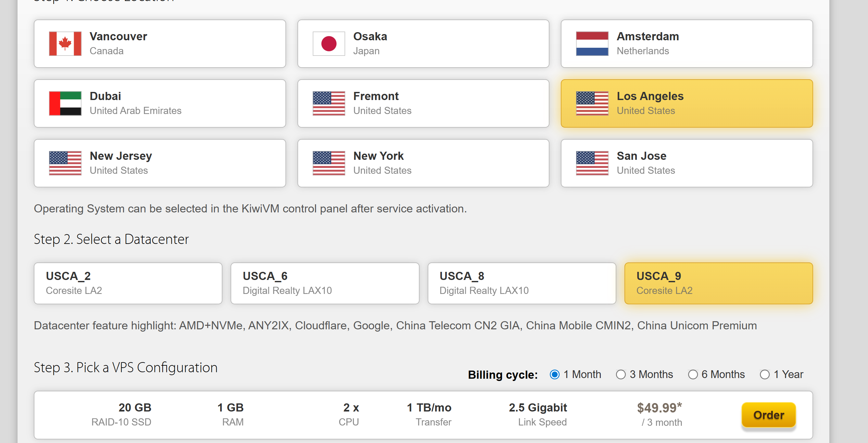Click the Canada flag icon for Vancouver
This screenshot has height=443, width=868.
click(x=65, y=44)
